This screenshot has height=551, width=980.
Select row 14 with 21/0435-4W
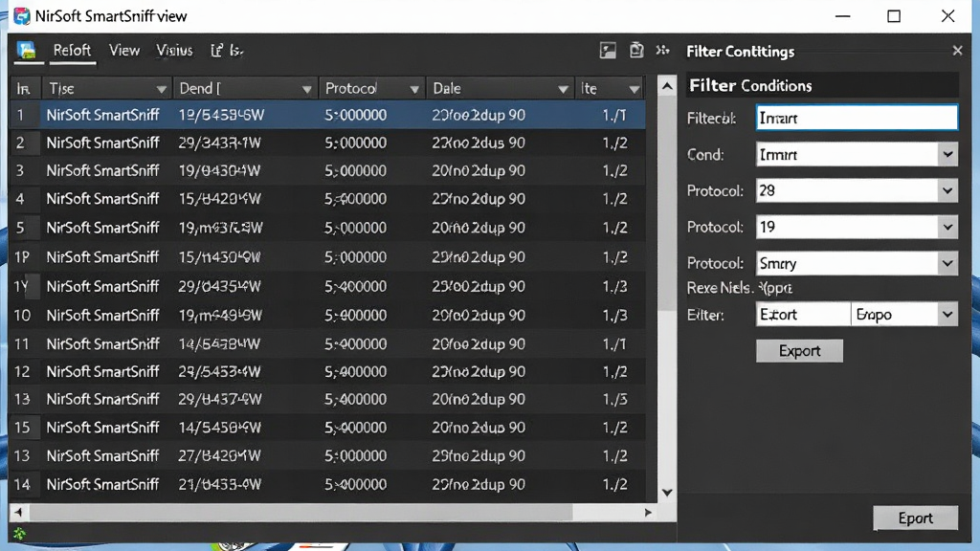pos(327,484)
